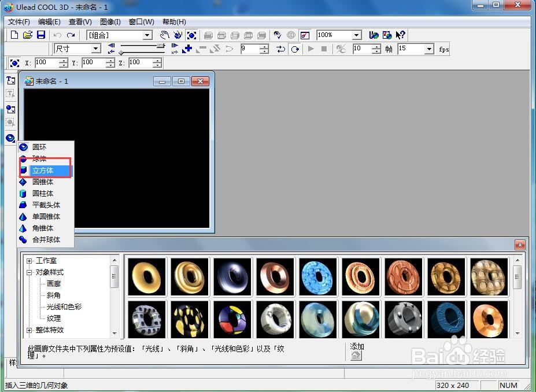Select the 斜角 tree item
The width and height of the screenshot is (536, 392).
54,295
